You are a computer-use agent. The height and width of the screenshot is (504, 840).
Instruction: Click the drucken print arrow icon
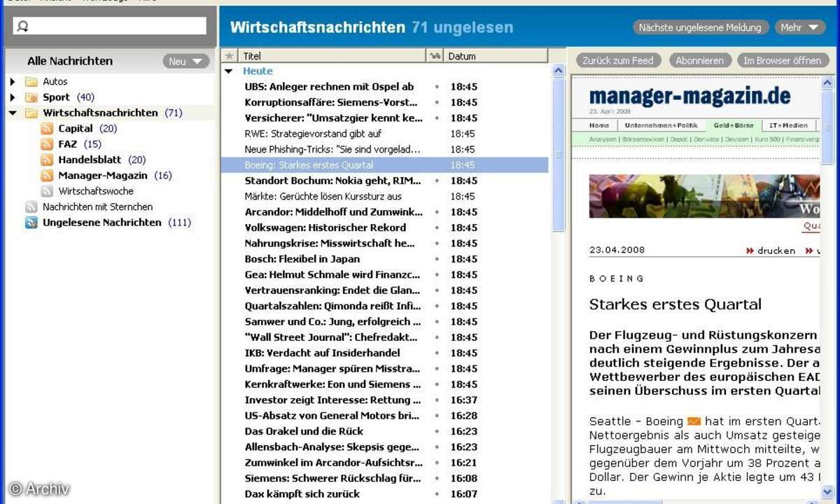click(750, 251)
